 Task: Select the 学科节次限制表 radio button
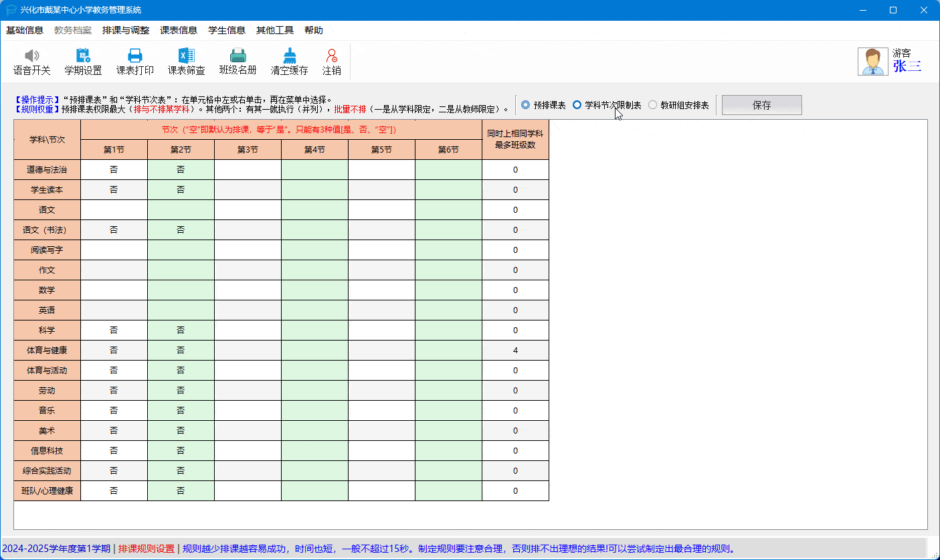(x=577, y=105)
